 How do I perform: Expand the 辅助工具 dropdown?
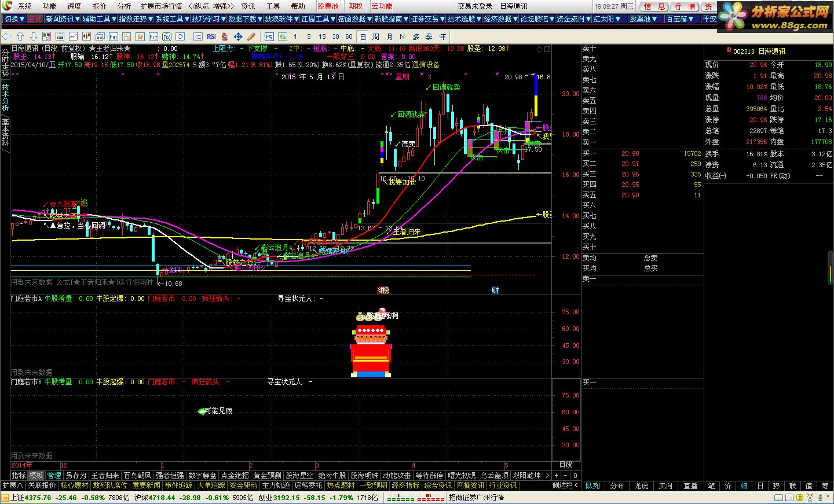(x=99, y=19)
